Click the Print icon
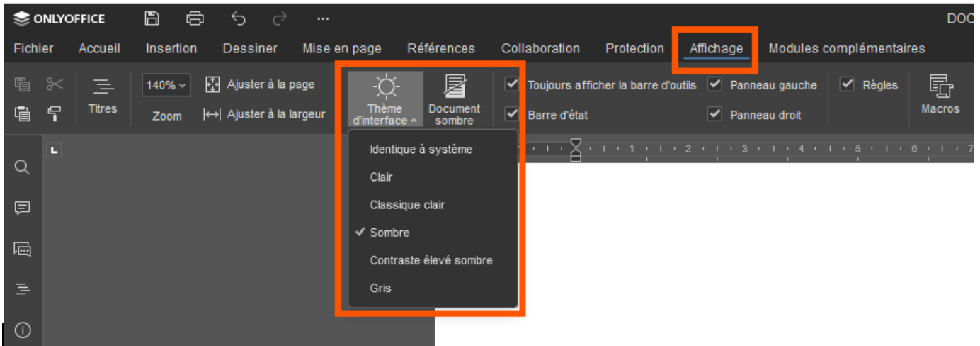The width and height of the screenshot is (980, 346). pos(195,18)
